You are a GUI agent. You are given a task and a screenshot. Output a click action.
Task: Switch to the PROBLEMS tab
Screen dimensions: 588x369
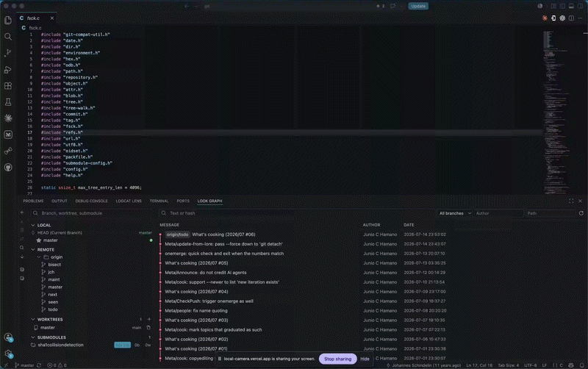(x=33, y=201)
